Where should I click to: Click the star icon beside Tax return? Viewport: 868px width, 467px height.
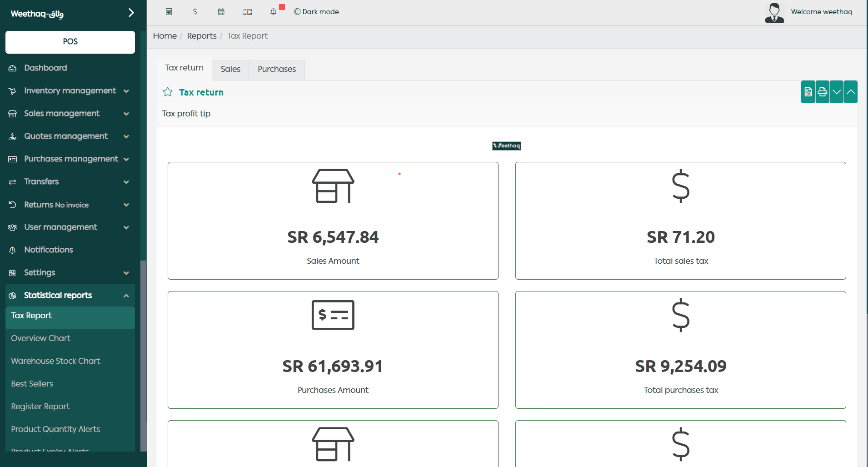tap(168, 92)
